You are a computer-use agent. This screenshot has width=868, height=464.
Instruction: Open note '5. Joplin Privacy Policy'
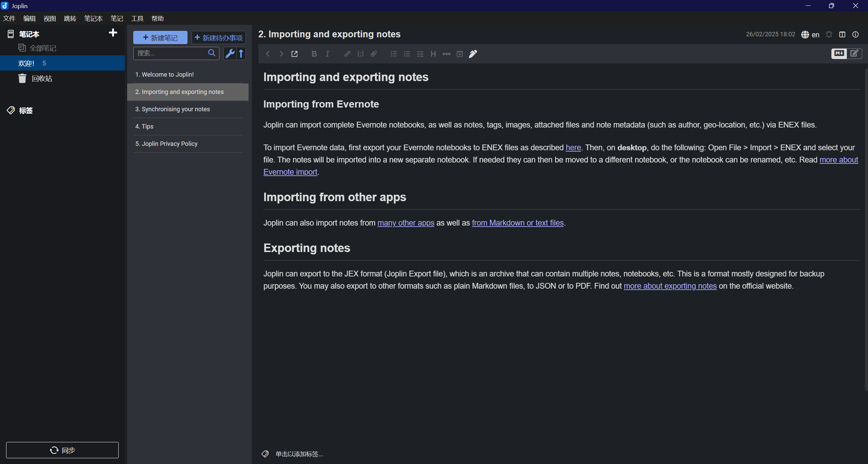[188, 143]
